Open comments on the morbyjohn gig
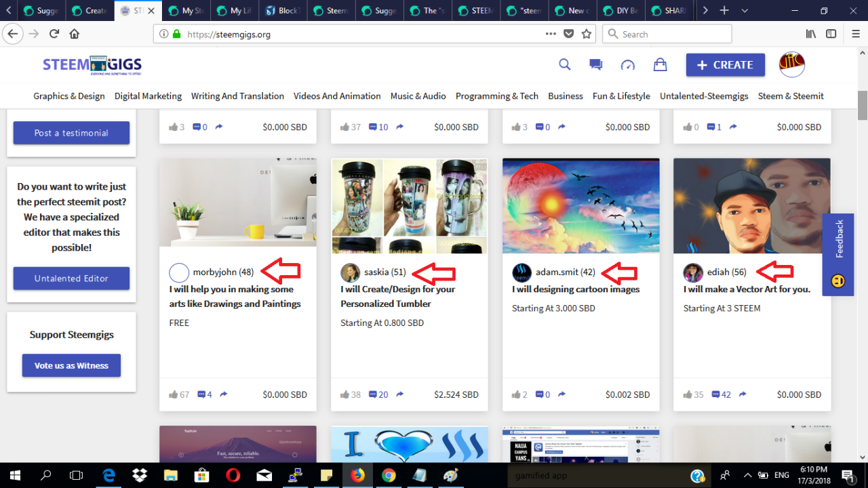This screenshot has width=868, height=488. click(201, 394)
